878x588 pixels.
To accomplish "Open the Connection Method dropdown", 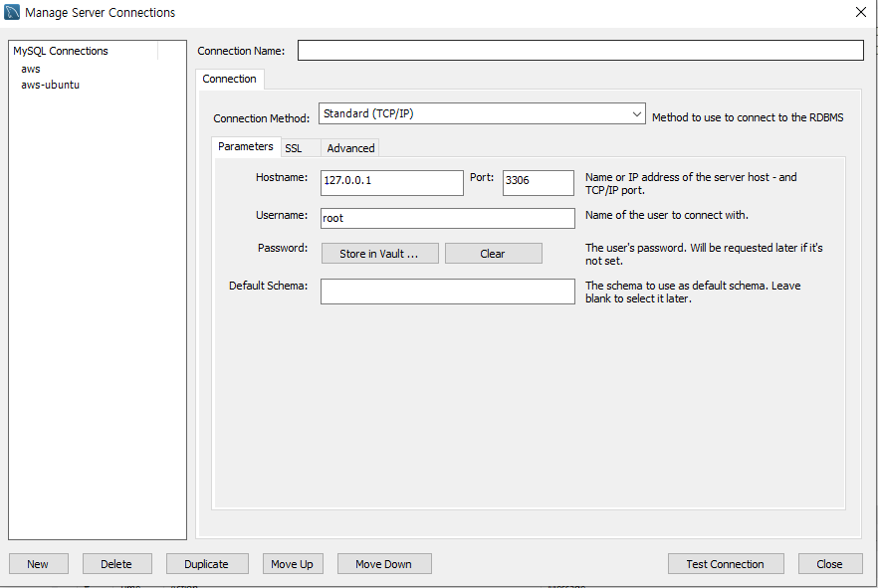I will [x=482, y=113].
